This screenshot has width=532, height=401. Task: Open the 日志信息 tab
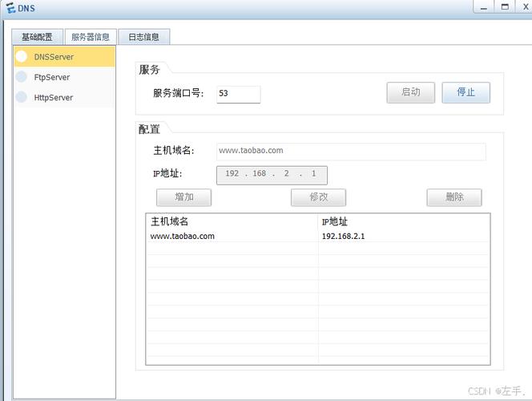[x=144, y=37]
